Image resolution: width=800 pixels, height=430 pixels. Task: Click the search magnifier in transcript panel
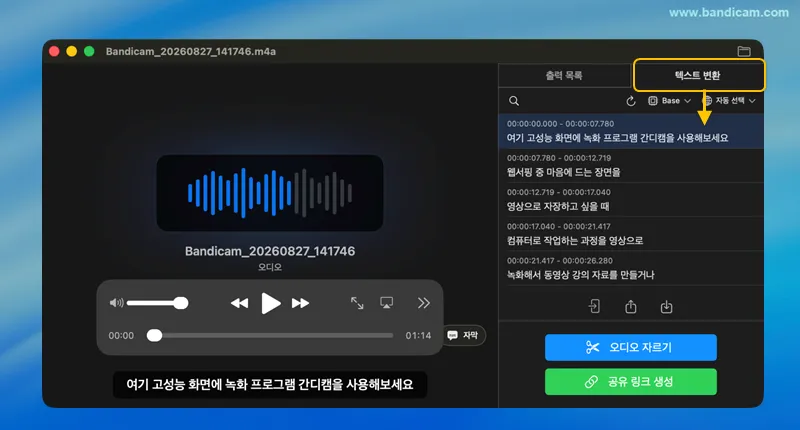514,101
